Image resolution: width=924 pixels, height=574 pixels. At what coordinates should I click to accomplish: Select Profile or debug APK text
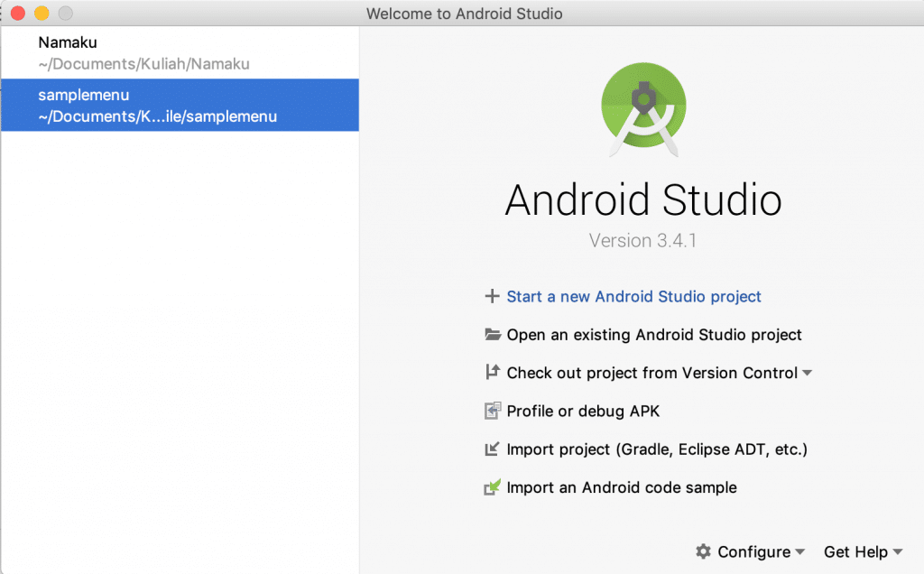[x=583, y=412]
